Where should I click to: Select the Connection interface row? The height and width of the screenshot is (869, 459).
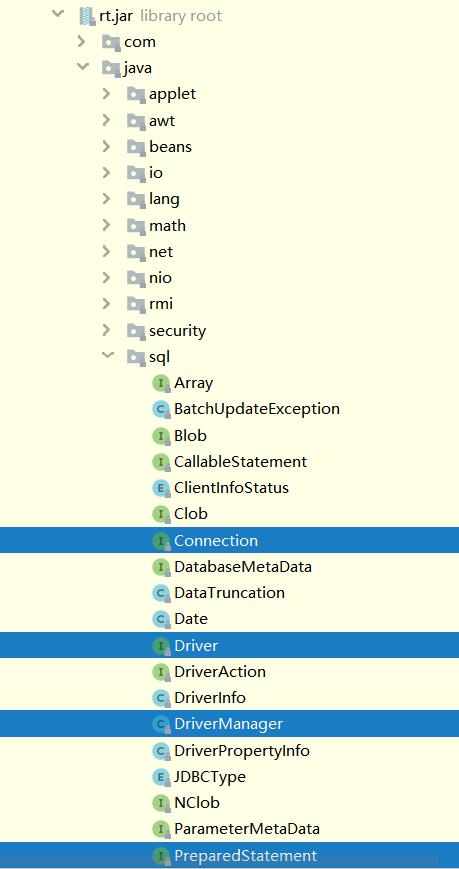[230, 540]
